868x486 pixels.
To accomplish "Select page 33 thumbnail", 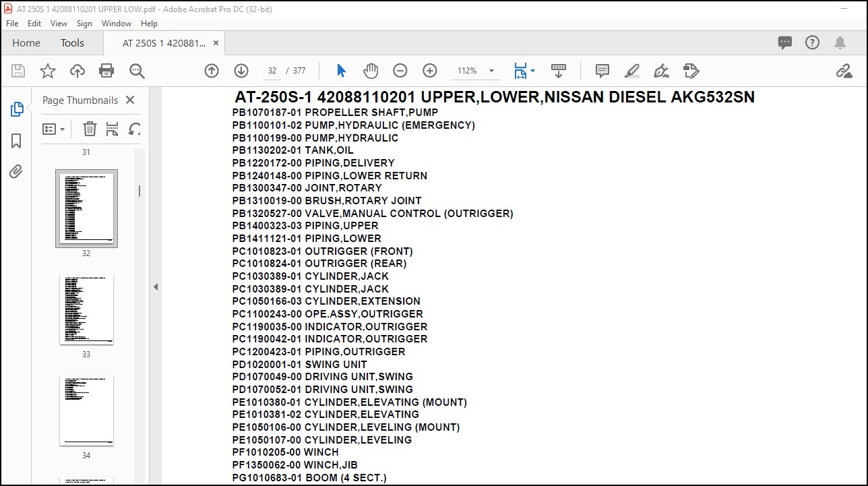I will (86, 309).
